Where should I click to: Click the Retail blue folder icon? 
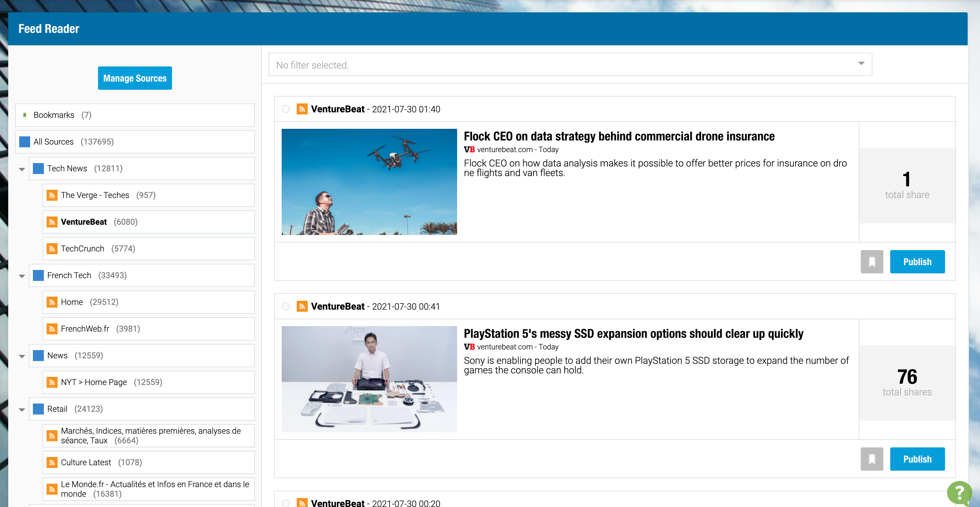coord(38,409)
